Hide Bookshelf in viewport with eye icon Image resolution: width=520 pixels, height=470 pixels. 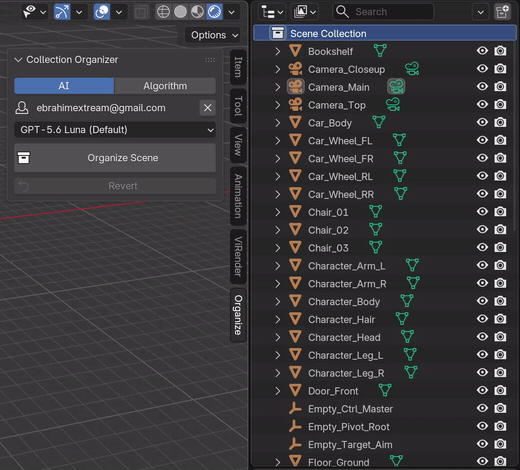[482, 51]
